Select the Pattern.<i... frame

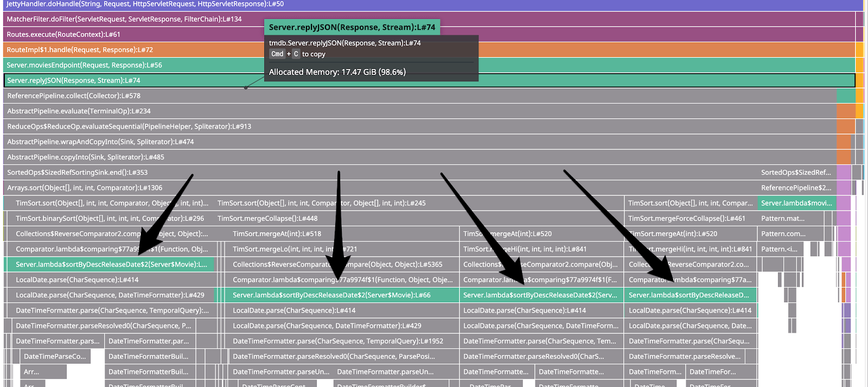(x=780, y=249)
